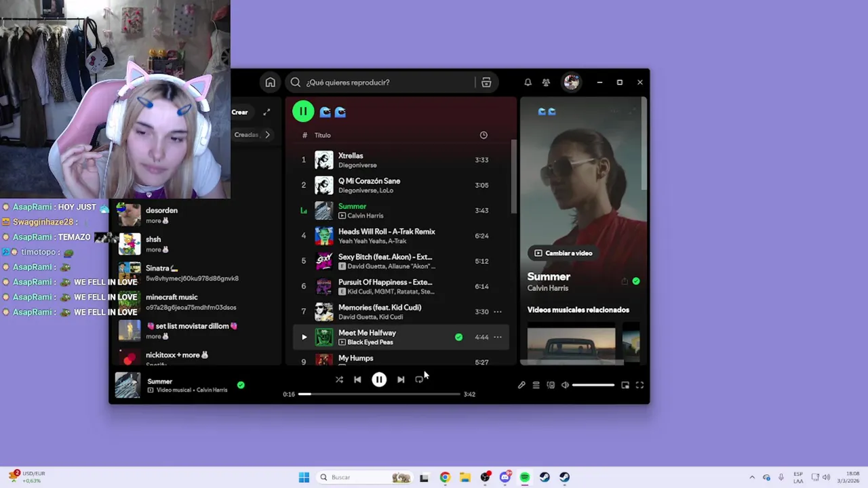The image size is (868, 488).
Task: Open the miniplayer
Action: (625, 385)
